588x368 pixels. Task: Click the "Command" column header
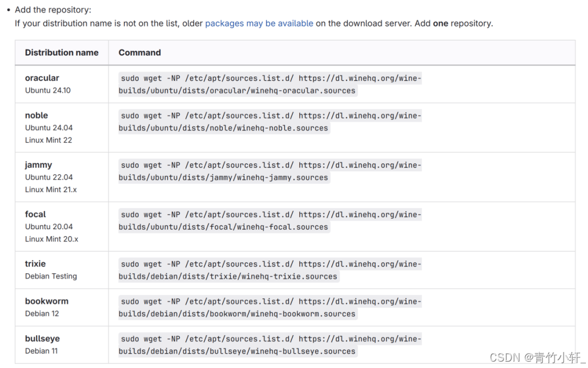(139, 53)
